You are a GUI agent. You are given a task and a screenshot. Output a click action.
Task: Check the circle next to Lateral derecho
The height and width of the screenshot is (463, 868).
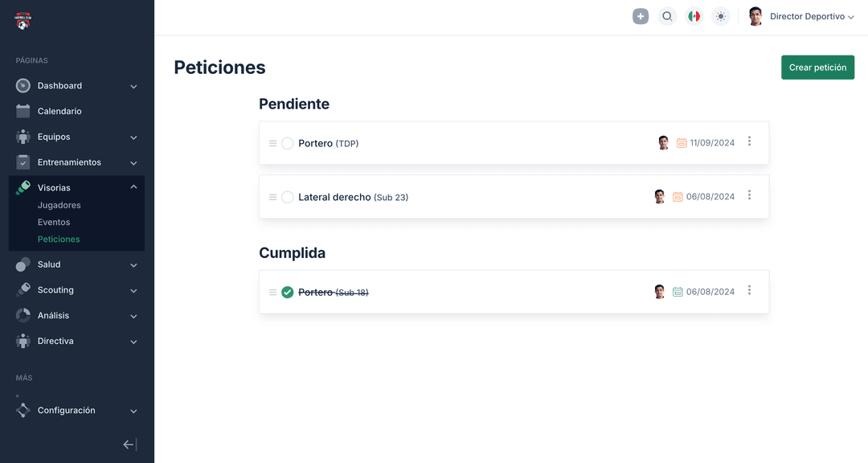click(288, 196)
